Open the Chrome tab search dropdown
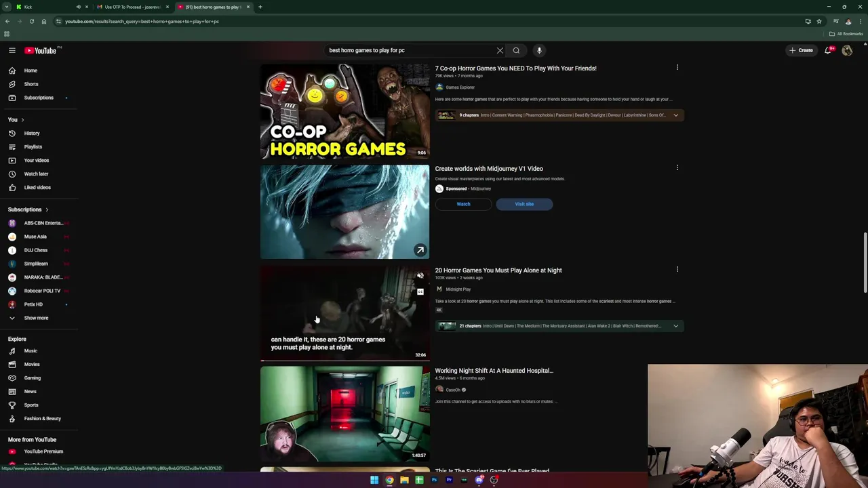 point(7,7)
